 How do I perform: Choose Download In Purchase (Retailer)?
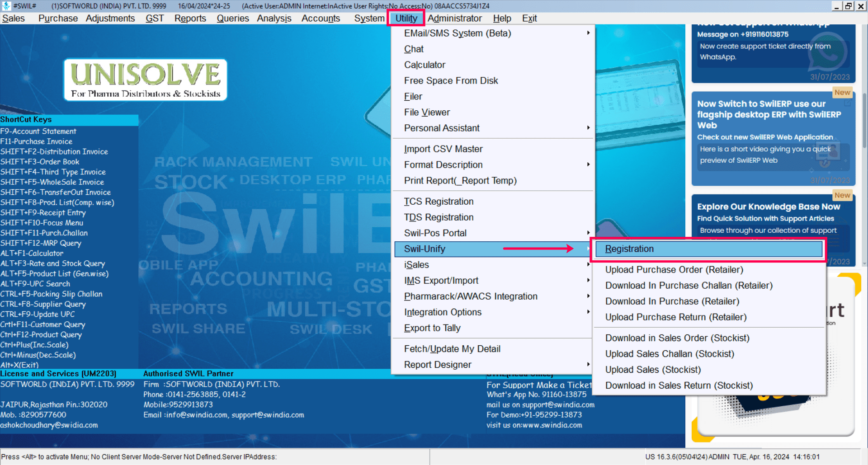click(x=709, y=301)
